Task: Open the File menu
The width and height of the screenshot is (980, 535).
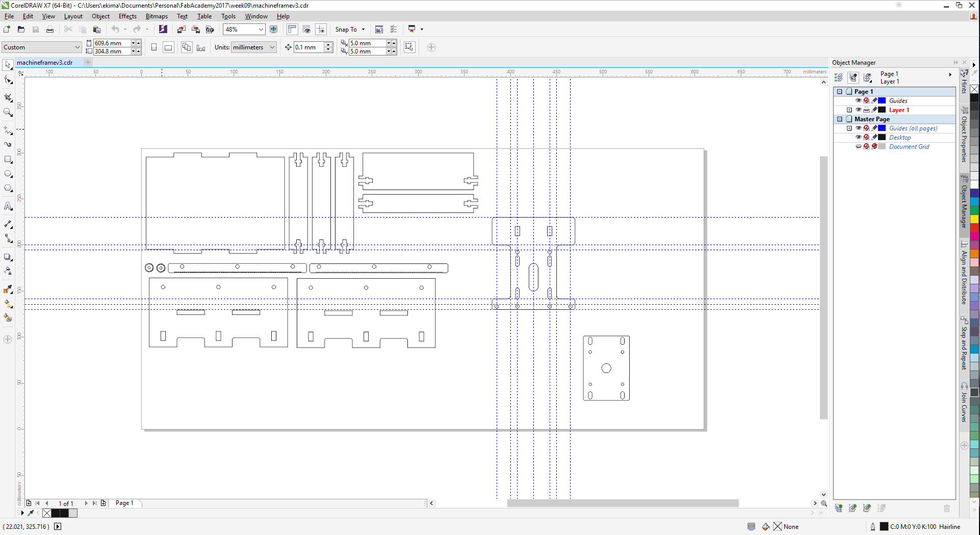Action: coord(9,16)
